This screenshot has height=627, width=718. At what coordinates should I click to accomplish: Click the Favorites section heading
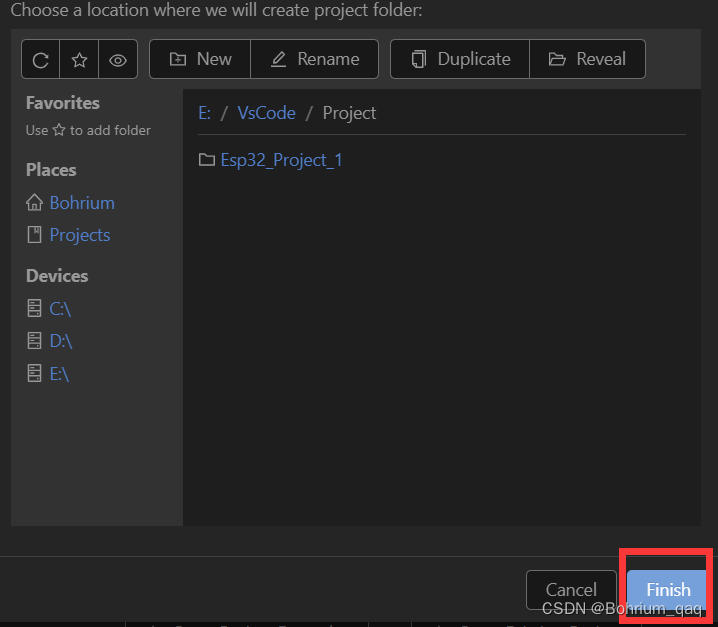pos(63,103)
